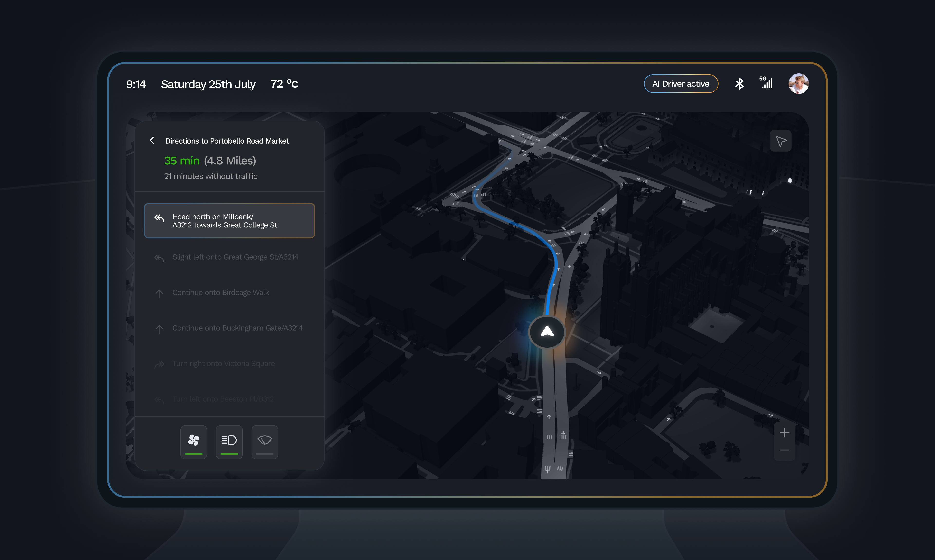The image size is (935, 560).
Task: Open the Bluetooth status icon
Action: coord(739,84)
